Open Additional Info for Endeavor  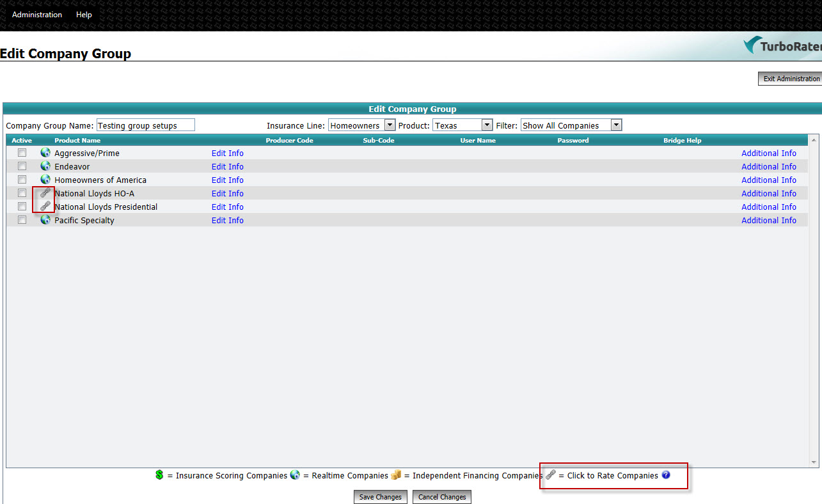click(769, 167)
